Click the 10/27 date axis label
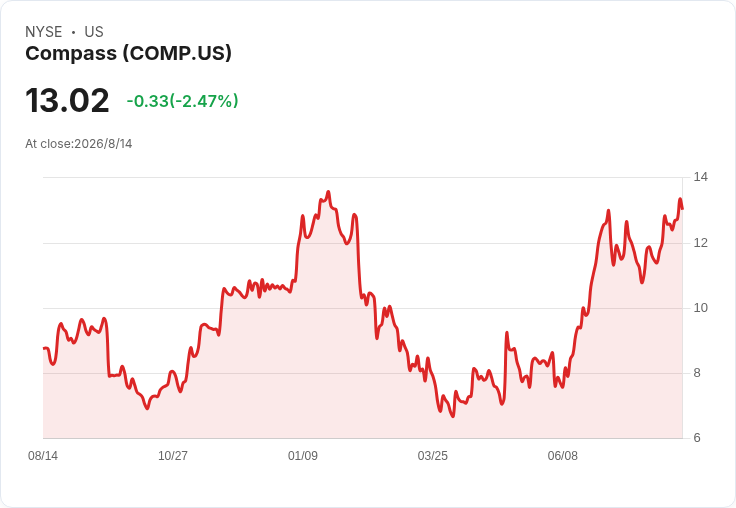 tap(173, 455)
